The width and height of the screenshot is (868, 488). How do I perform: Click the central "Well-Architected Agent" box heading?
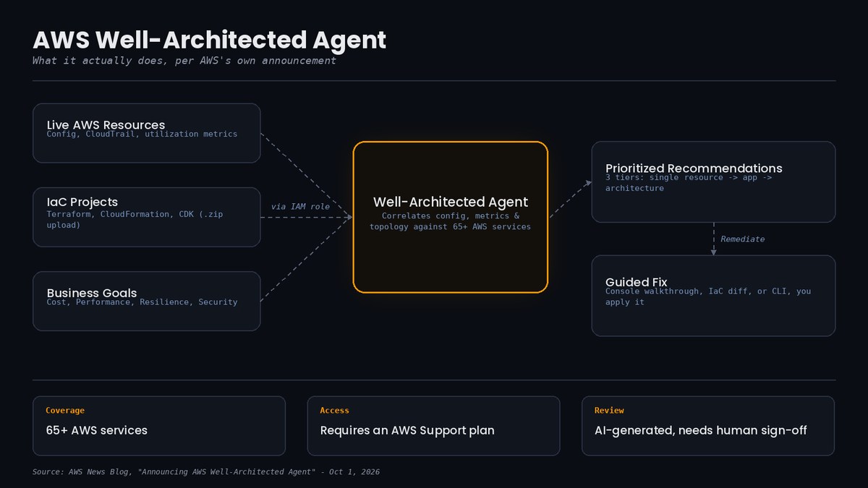click(x=451, y=202)
